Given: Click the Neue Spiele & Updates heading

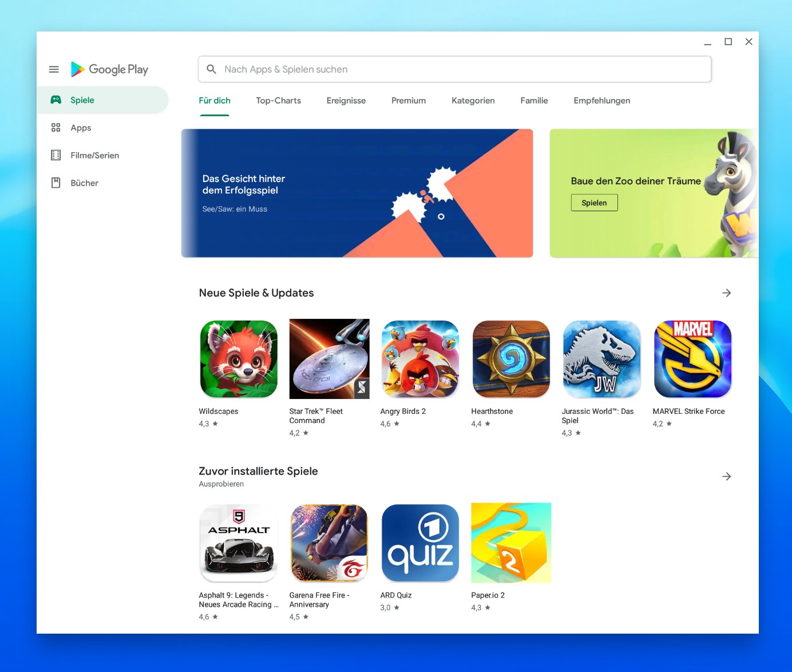Looking at the screenshot, I should 256,293.
